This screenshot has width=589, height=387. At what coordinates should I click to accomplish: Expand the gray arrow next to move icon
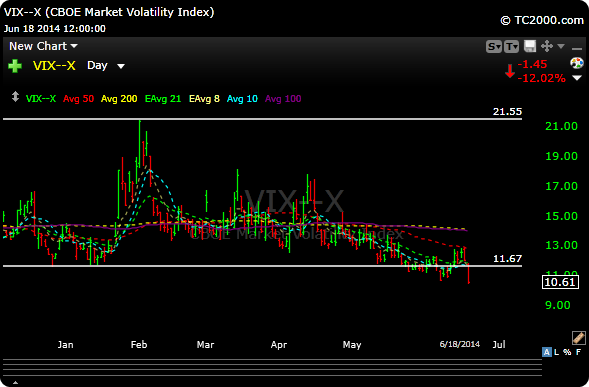click(561, 46)
